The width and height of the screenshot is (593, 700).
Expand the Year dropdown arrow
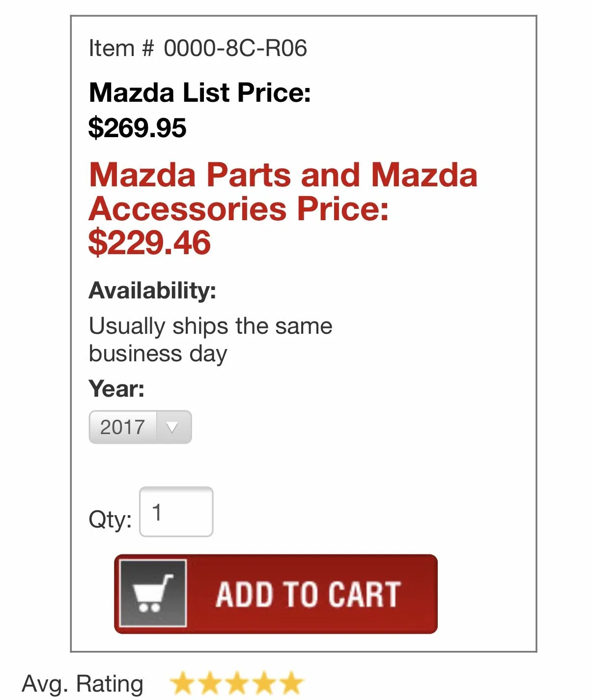click(x=172, y=427)
